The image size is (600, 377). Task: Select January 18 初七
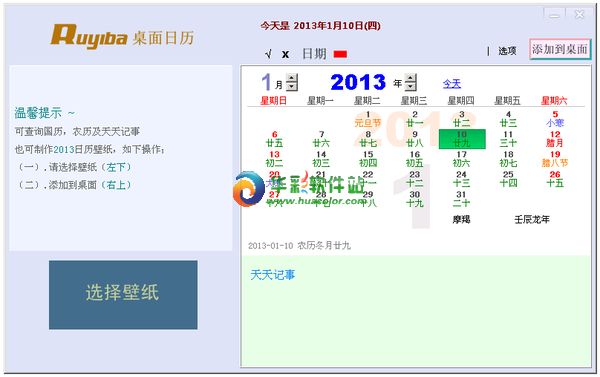pos(508,159)
